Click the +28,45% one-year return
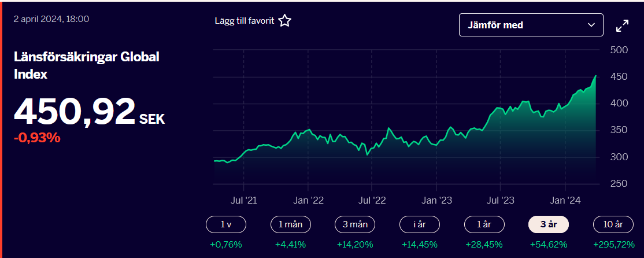This screenshot has height=258, width=644. [484, 245]
